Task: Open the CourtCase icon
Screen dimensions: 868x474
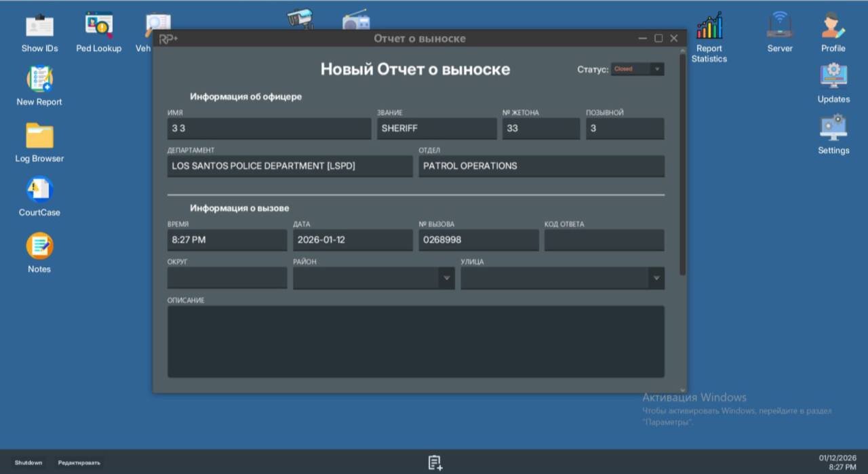Action: coord(39,191)
